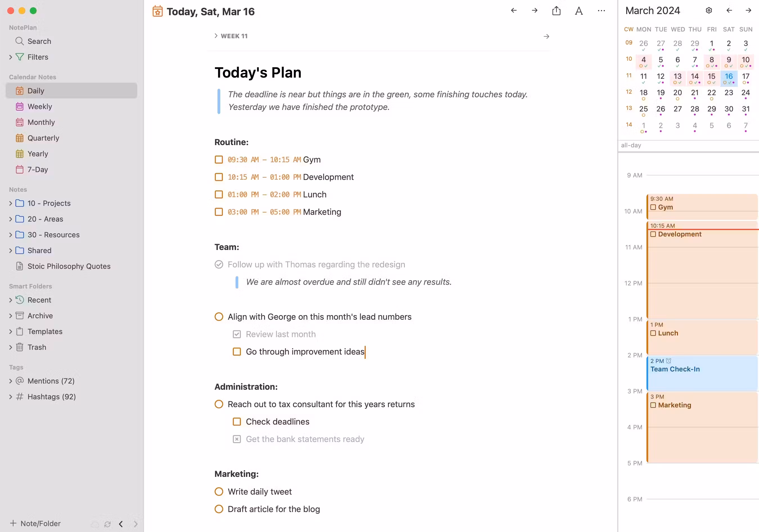Mark Write daily tweet as complete
The height and width of the screenshot is (532, 759).
pyautogui.click(x=219, y=492)
